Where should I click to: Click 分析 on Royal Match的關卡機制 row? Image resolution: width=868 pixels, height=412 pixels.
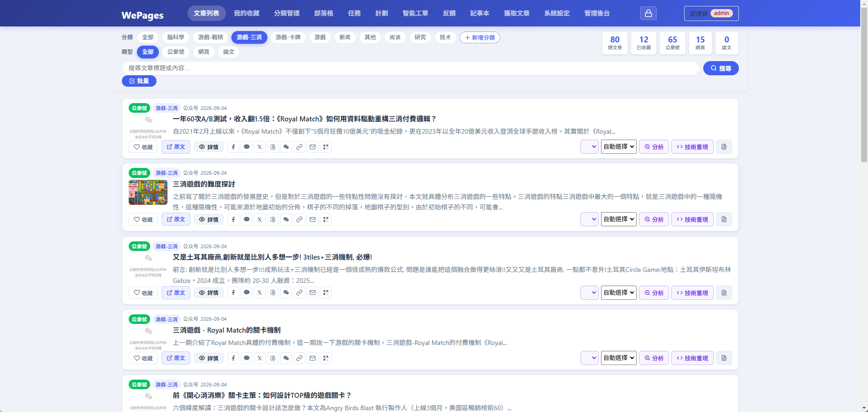(654, 358)
